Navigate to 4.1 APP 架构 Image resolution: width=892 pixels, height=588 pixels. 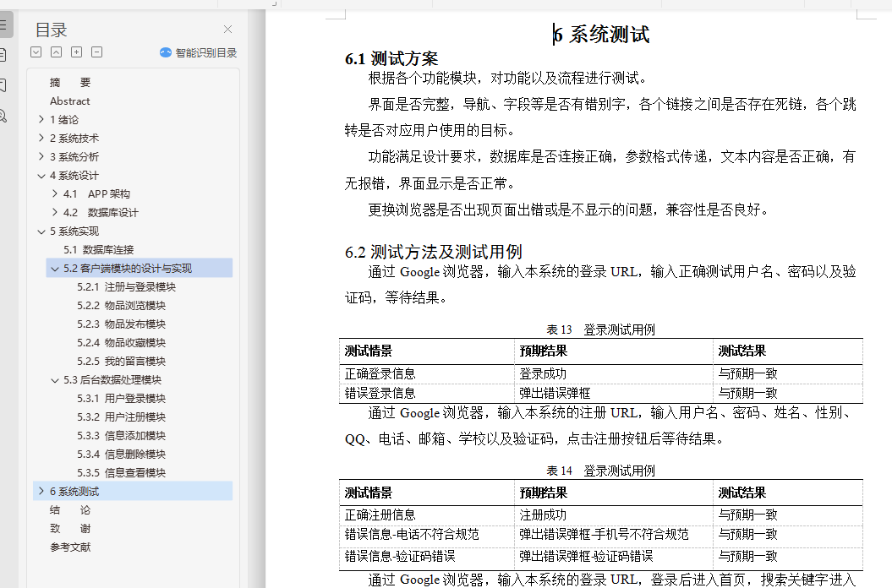coord(96,194)
